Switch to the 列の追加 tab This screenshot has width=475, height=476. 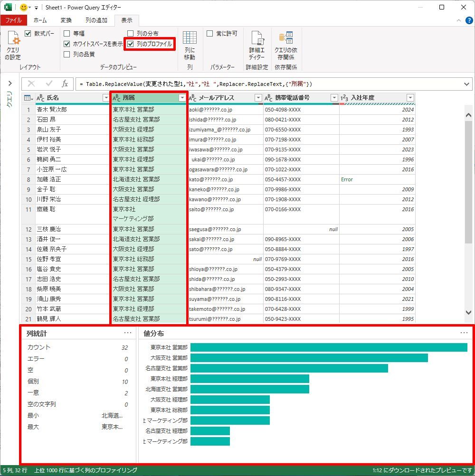point(96,20)
